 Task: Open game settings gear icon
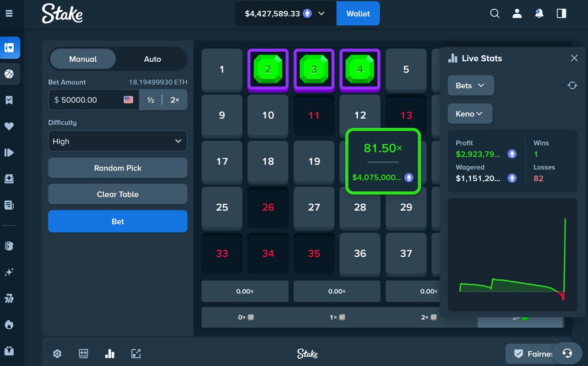click(57, 353)
